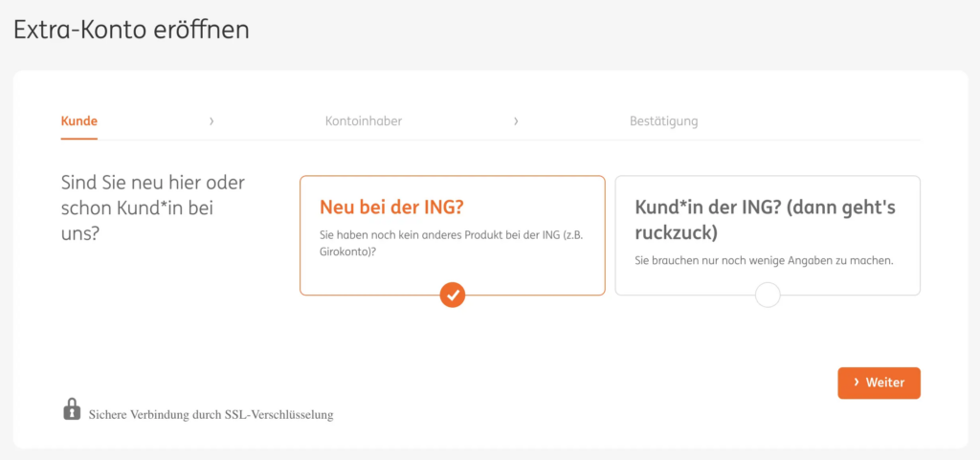Click the orange checkmark on the new customer card
This screenshot has width=980, height=460.
pos(453,295)
